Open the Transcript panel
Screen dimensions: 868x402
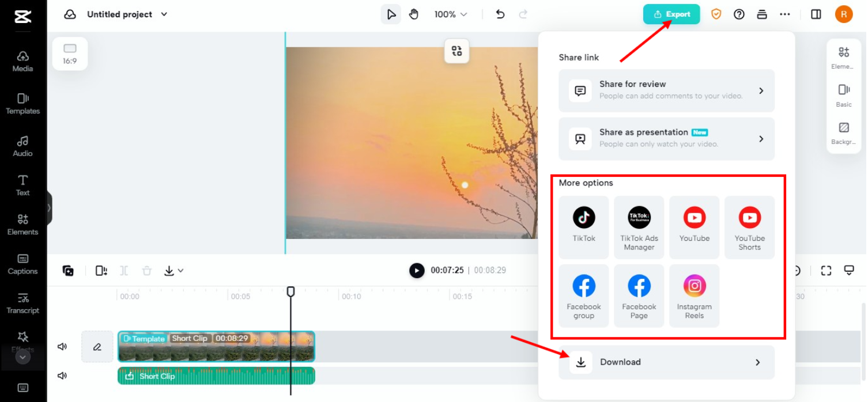coord(22,303)
